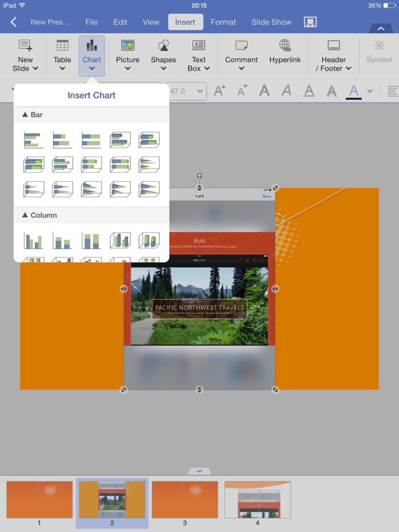Tap the top-right corner resize handle
The image size is (399, 532).
[x=275, y=187]
